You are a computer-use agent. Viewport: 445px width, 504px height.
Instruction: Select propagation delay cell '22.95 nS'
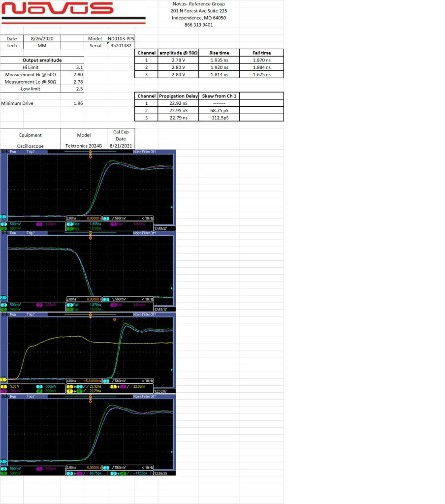coord(179,111)
